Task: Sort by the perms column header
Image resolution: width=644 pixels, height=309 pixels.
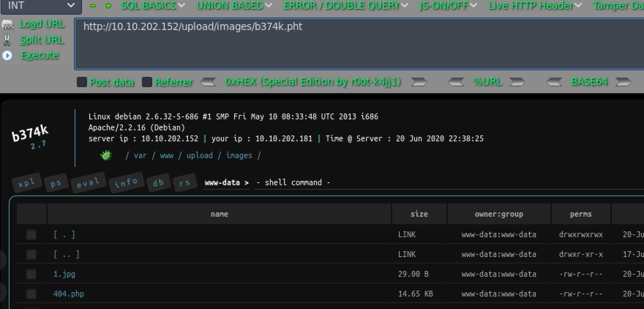Action: pos(581,214)
